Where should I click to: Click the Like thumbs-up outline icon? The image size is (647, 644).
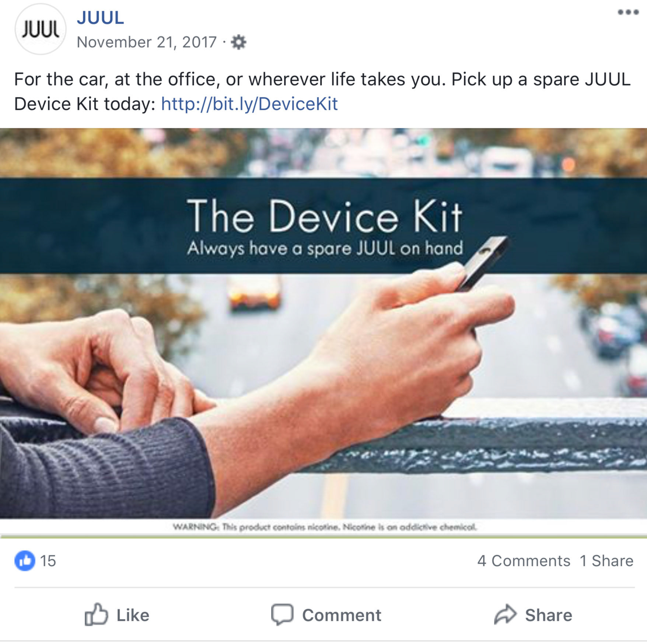click(x=96, y=615)
